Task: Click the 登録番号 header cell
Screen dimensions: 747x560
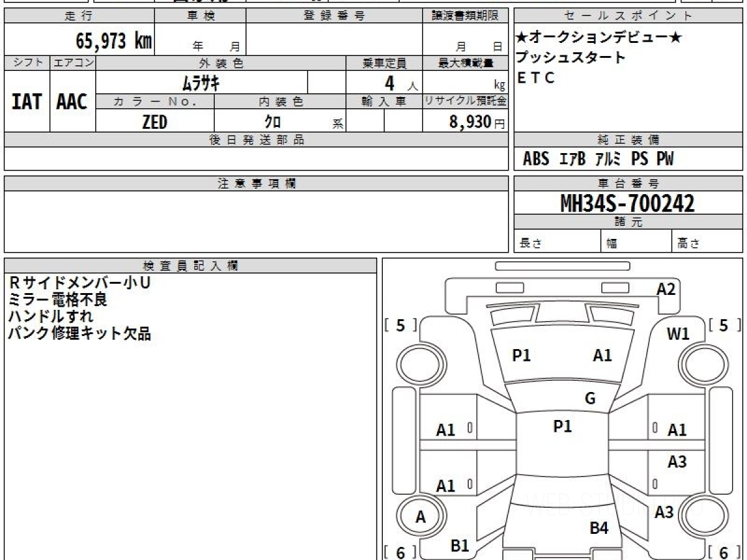Action: point(334,16)
